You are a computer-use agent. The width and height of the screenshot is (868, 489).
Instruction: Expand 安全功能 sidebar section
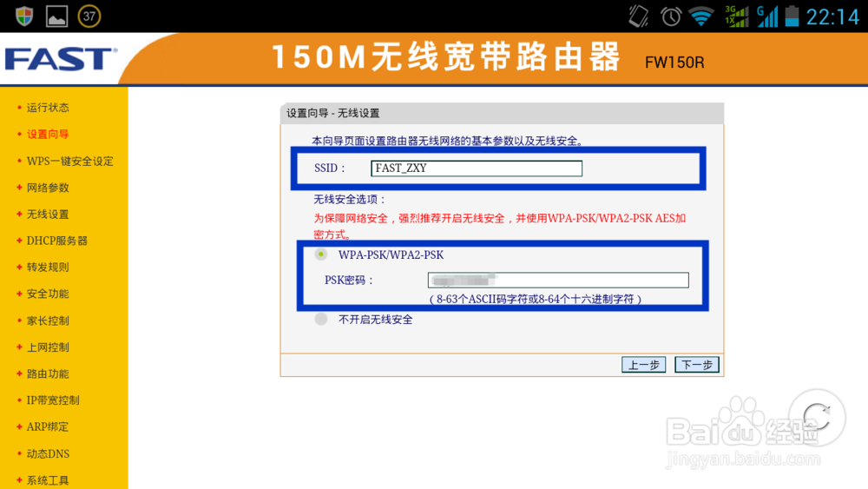click(48, 294)
